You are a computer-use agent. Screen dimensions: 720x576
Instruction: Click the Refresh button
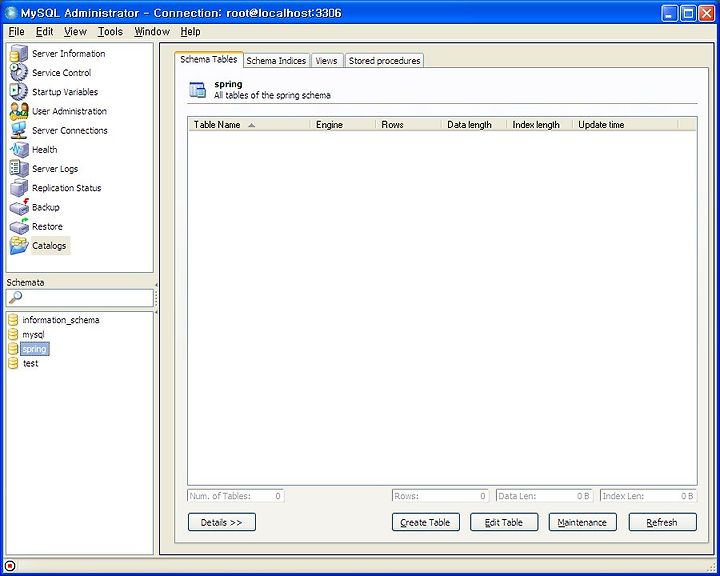click(x=663, y=522)
